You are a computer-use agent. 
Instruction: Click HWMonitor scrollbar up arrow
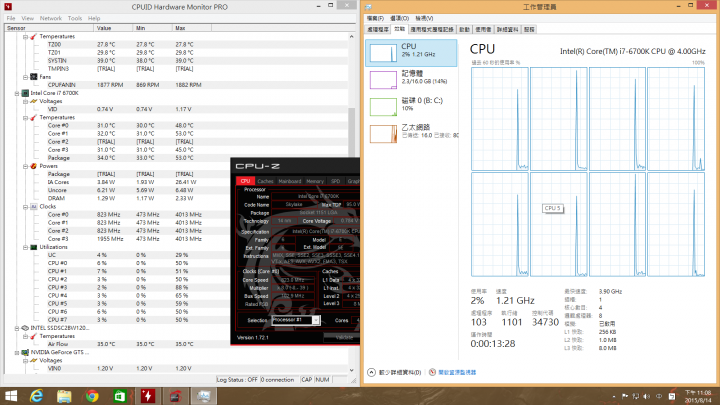pos(351,36)
